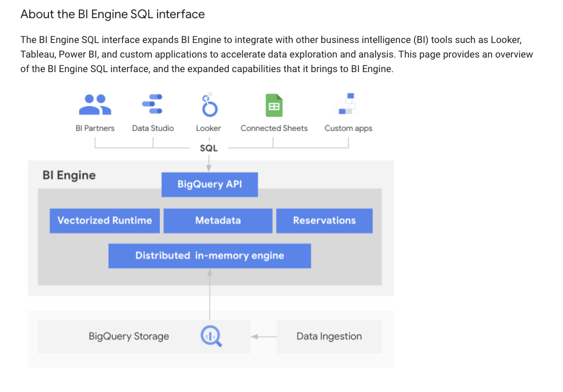Click the BI Partners people icon
Screen dimensions: 563x392
tap(95, 104)
